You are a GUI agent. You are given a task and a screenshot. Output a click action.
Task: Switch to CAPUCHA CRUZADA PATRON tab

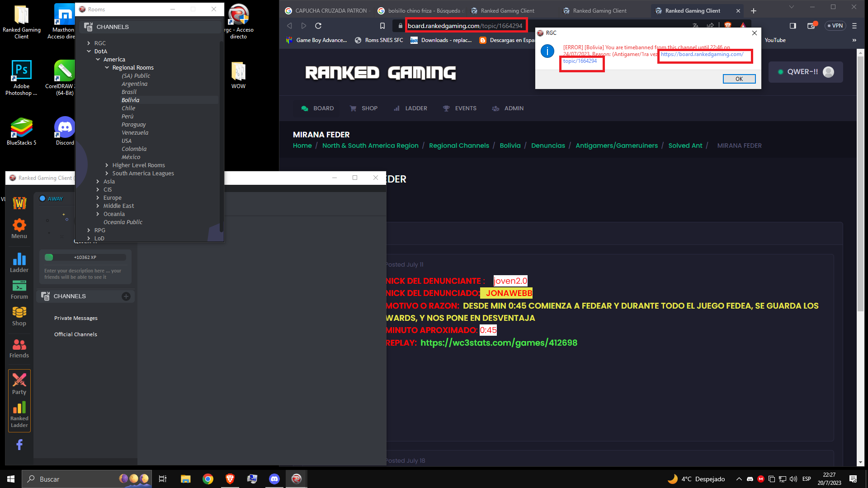[x=327, y=11]
